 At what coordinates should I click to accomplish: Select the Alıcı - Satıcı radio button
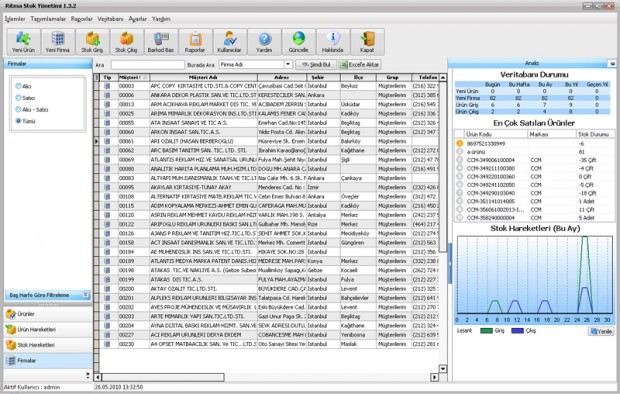pos(18,110)
